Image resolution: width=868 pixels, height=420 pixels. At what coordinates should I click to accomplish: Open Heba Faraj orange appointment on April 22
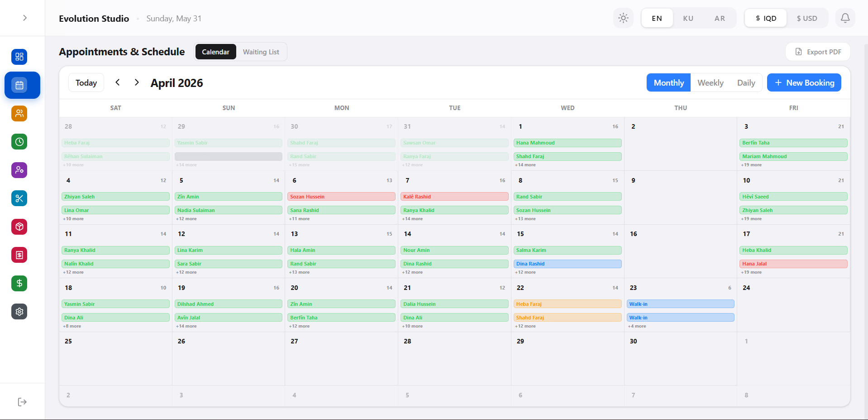click(568, 304)
